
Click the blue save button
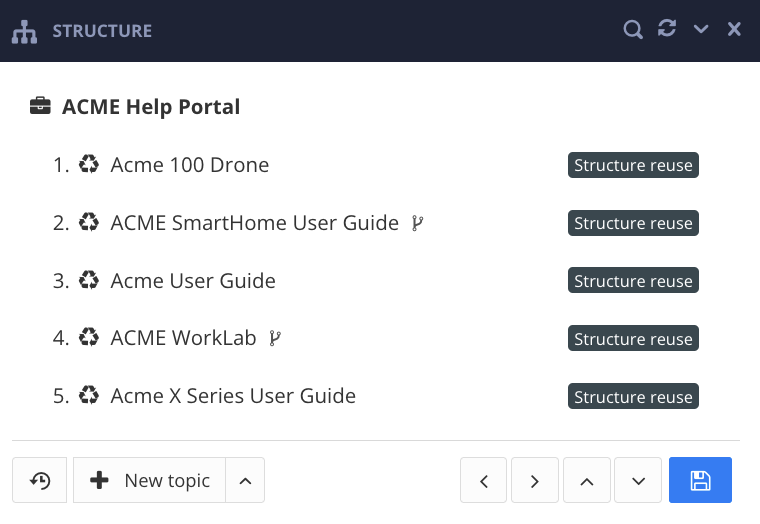pos(700,481)
